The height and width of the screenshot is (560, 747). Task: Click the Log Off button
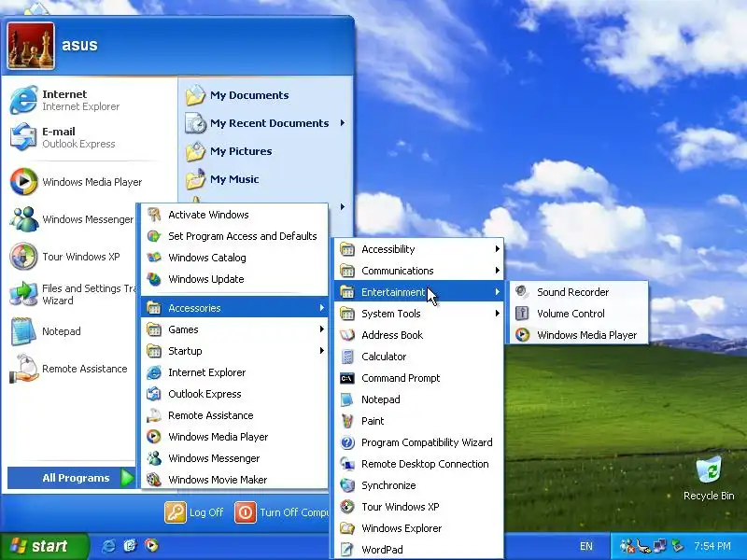coord(194,512)
